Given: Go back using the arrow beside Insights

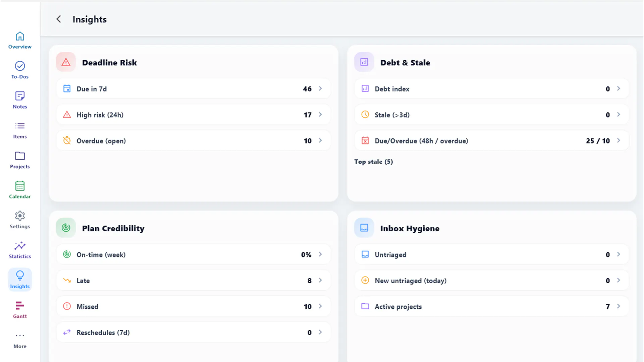Looking at the screenshot, I should tap(59, 19).
